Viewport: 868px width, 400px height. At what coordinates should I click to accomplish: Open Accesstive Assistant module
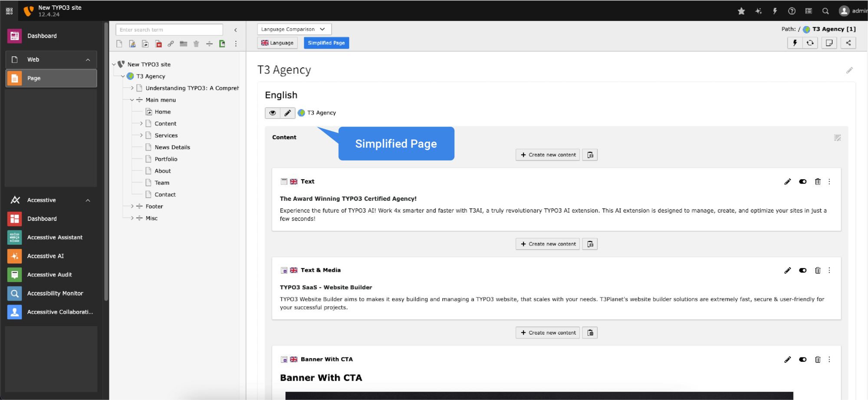tap(51, 237)
